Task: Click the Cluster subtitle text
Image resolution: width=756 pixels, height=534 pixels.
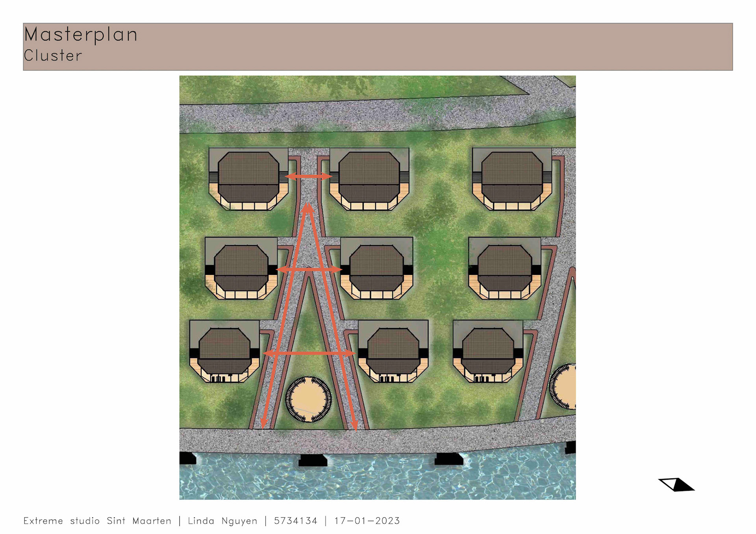Action: [53, 56]
